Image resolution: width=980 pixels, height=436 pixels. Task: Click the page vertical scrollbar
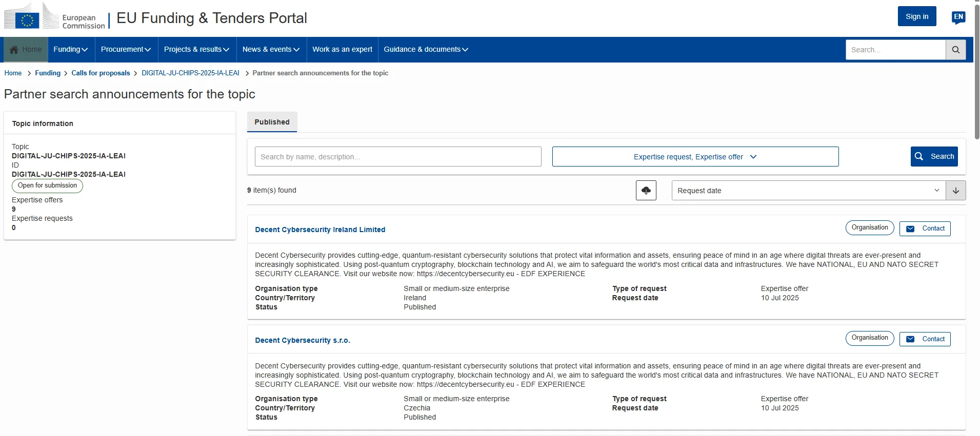click(977, 72)
